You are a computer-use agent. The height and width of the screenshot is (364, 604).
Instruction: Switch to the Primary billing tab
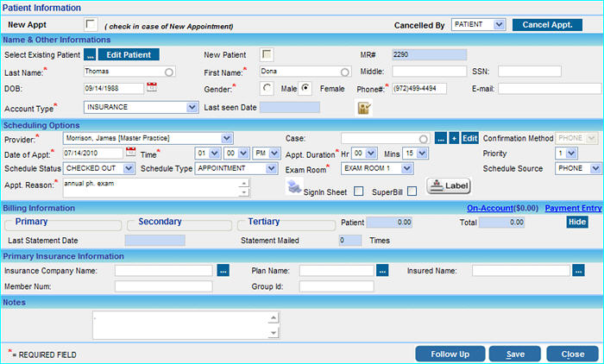(32, 222)
